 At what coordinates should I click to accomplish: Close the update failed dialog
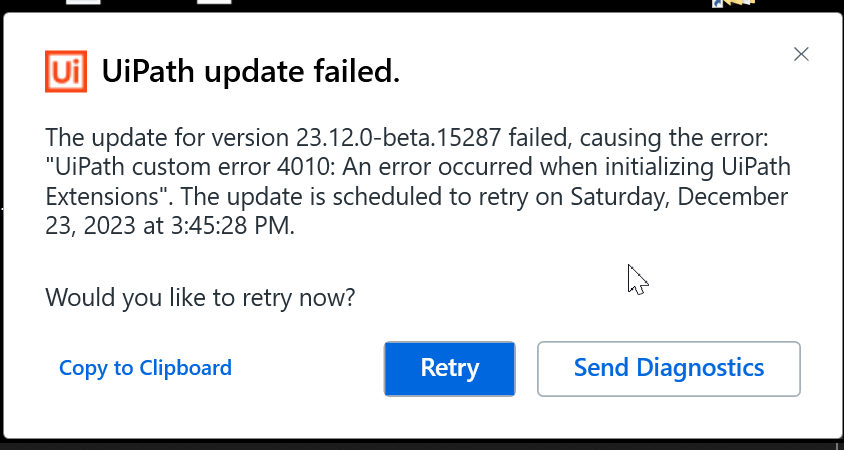[800, 54]
